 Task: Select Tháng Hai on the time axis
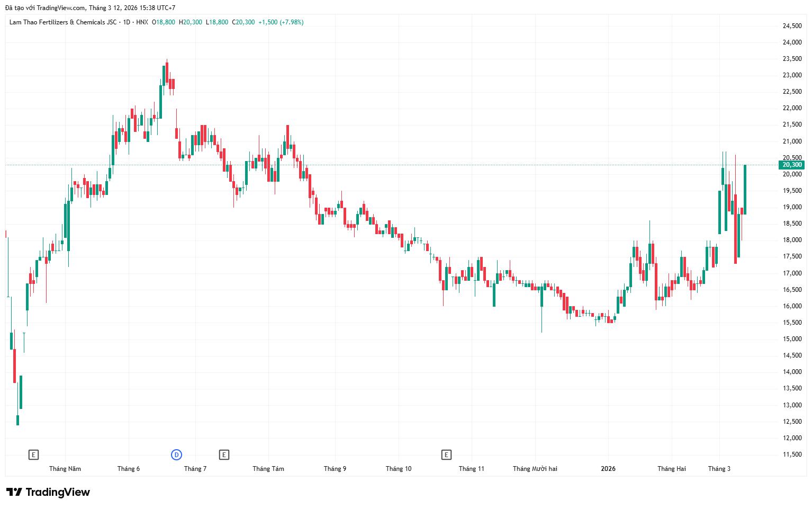[672, 469]
